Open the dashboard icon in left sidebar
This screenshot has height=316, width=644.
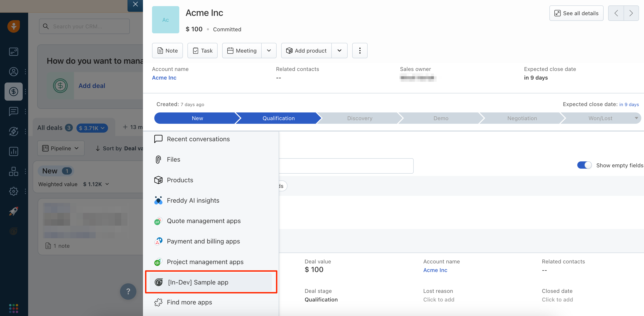click(13, 52)
